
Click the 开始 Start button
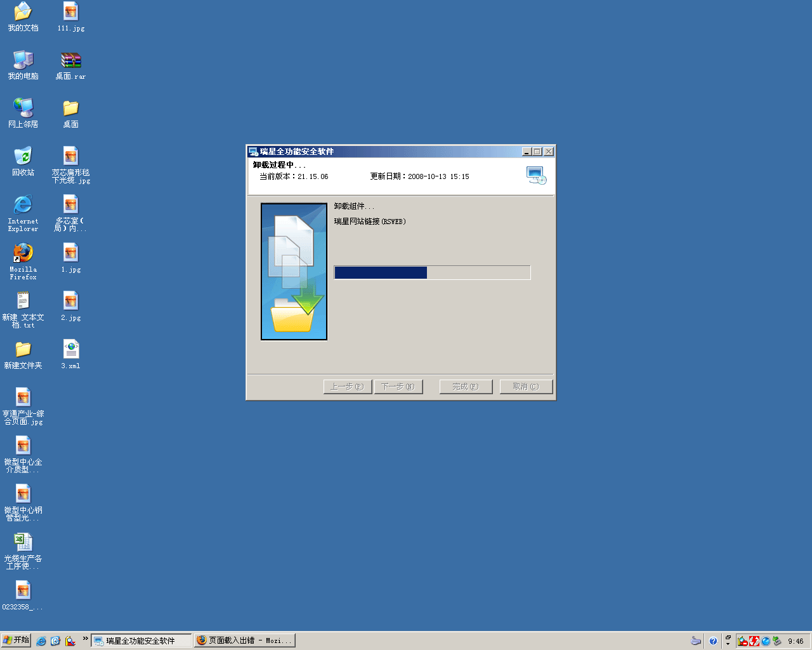click(x=16, y=640)
